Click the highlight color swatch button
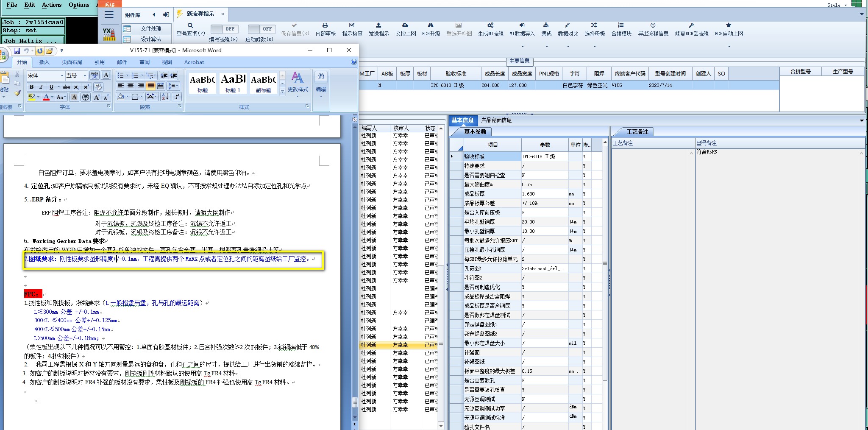This screenshot has height=430, width=868. (31, 97)
